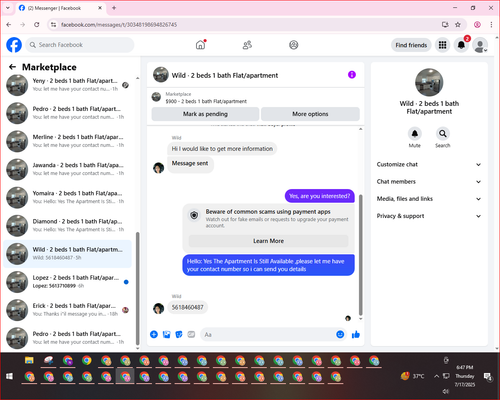Click the message text field
Viewport: 500px width, 400px height.
[x=268, y=334]
